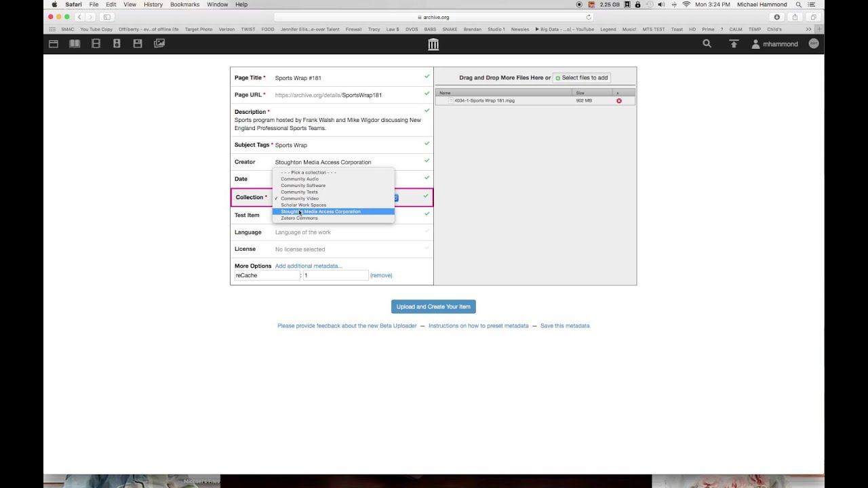Open the View menu
This screenshot has width=868, height=488.
click(130, 5)
